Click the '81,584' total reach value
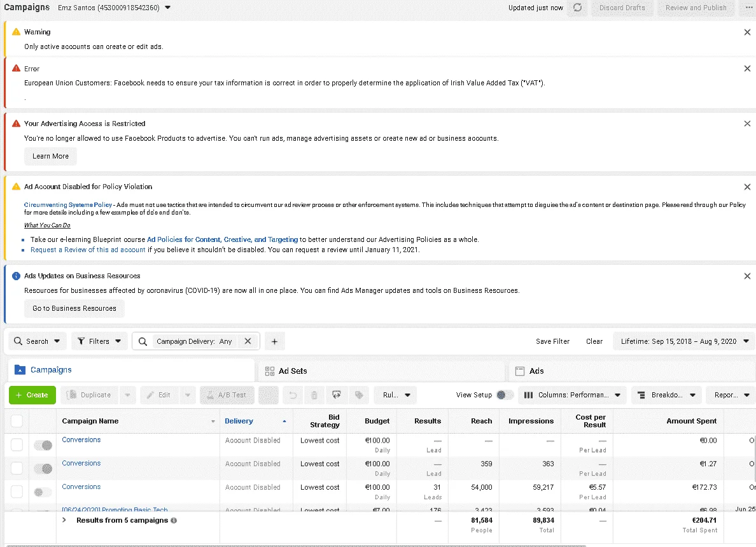Screen dimensions: 756x547 click(482, 520)
